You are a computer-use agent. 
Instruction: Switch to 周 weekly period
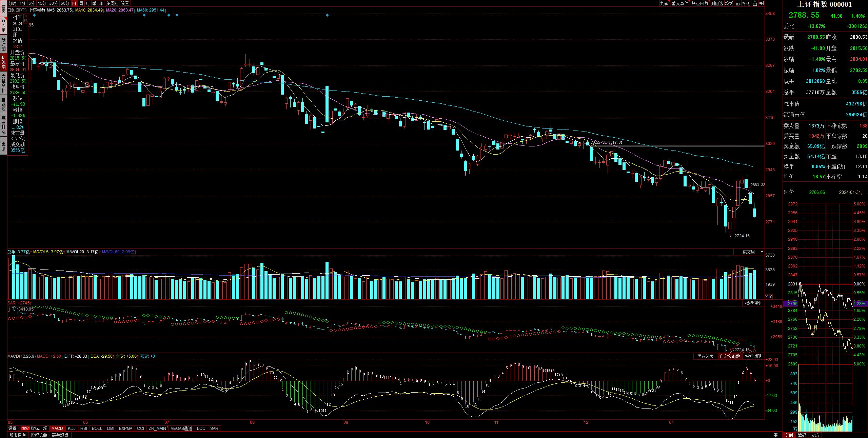point(81,3)
